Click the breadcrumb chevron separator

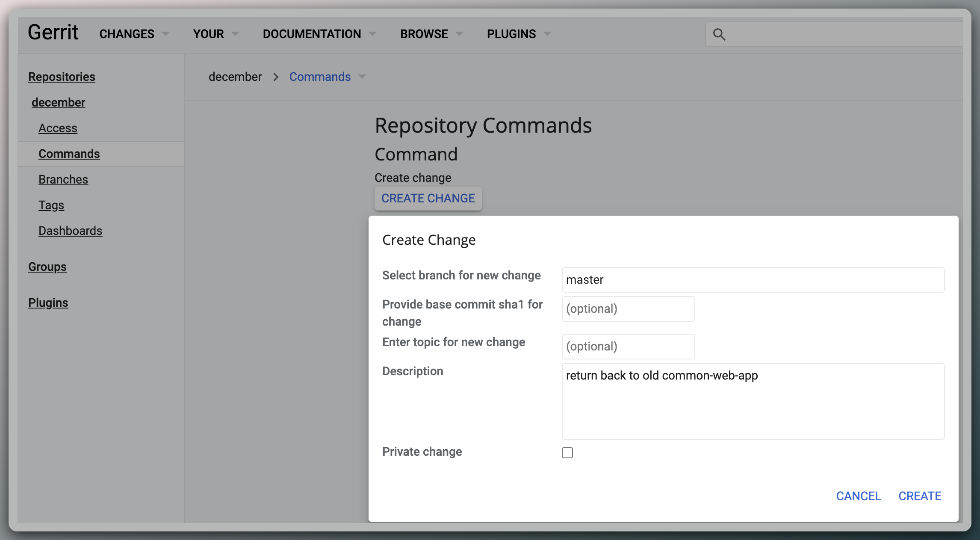tap(276, 77)
